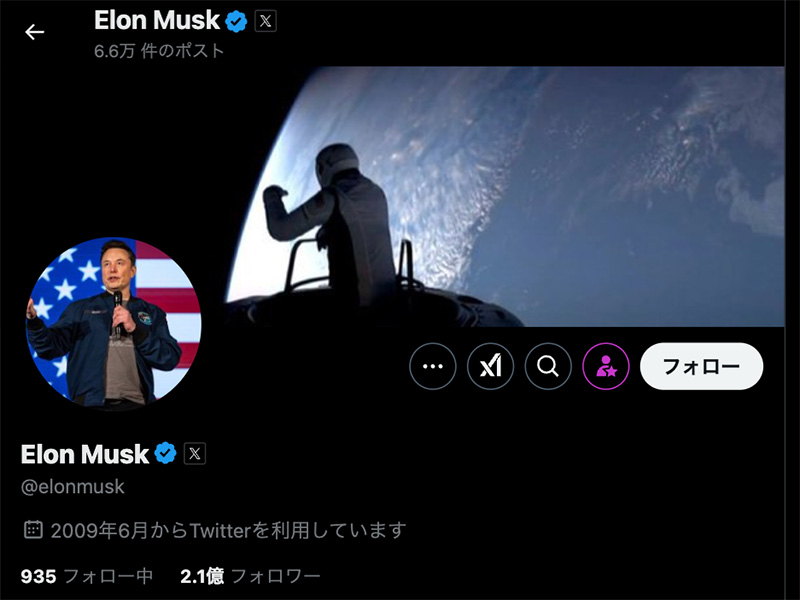Click X affiliate badge beside profile name
Image resolution: width=800 pixels, height=600 pixels.
194,453
